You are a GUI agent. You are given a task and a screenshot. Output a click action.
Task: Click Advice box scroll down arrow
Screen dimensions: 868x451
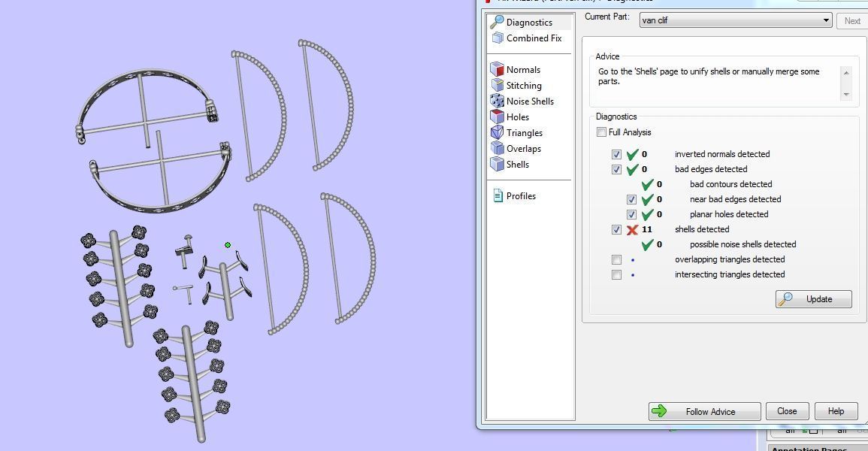pos(846,95)
